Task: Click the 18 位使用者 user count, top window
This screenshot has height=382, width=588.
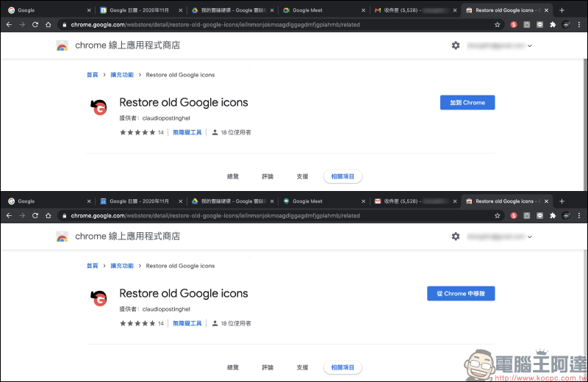Action: click(x=232, y=132)
